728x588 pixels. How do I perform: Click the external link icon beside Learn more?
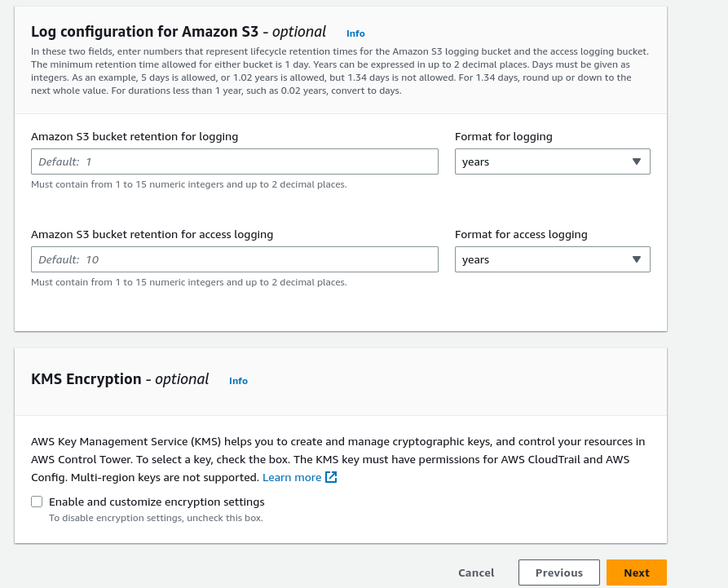pos(331,477)
